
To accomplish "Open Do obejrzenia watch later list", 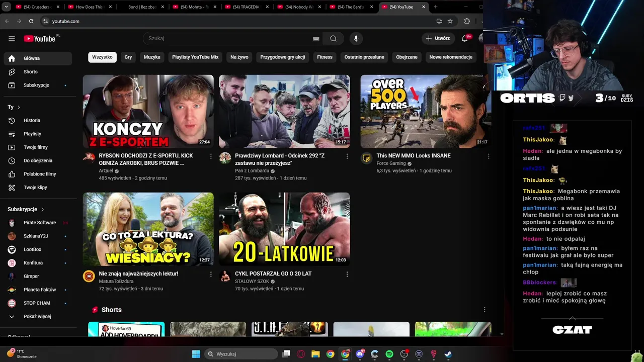I will pos(38,160).
